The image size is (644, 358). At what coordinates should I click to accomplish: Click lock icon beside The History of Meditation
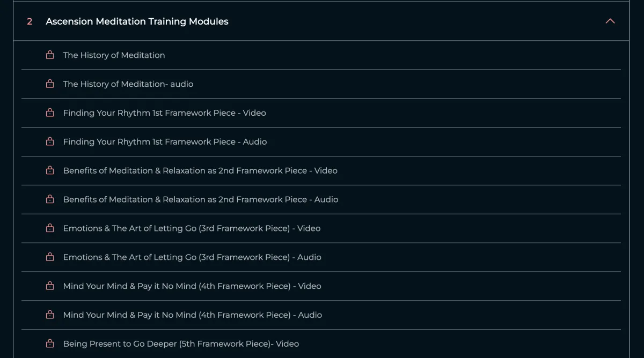(50, 55)
